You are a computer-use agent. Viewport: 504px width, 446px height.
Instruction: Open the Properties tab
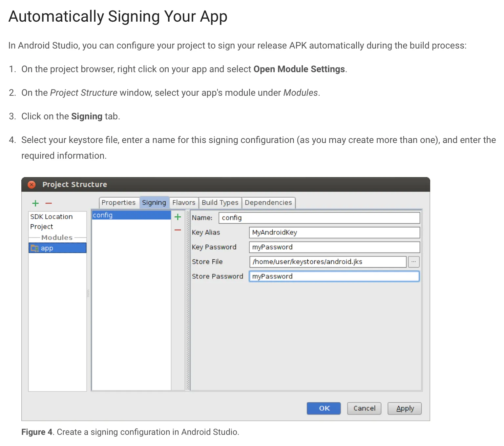(x=118, y=203)
